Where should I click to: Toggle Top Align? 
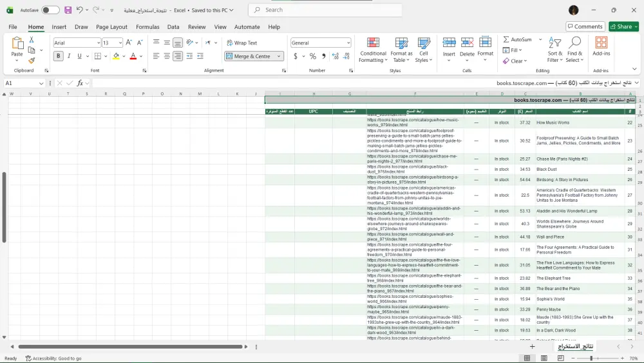[x=156, y=43]
